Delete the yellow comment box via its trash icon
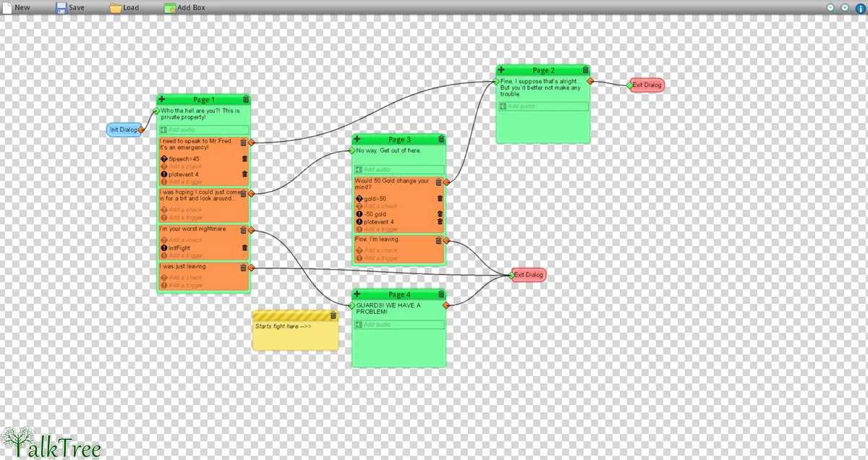The width and height of the screenshot is (868, 460). click(332, 315)
